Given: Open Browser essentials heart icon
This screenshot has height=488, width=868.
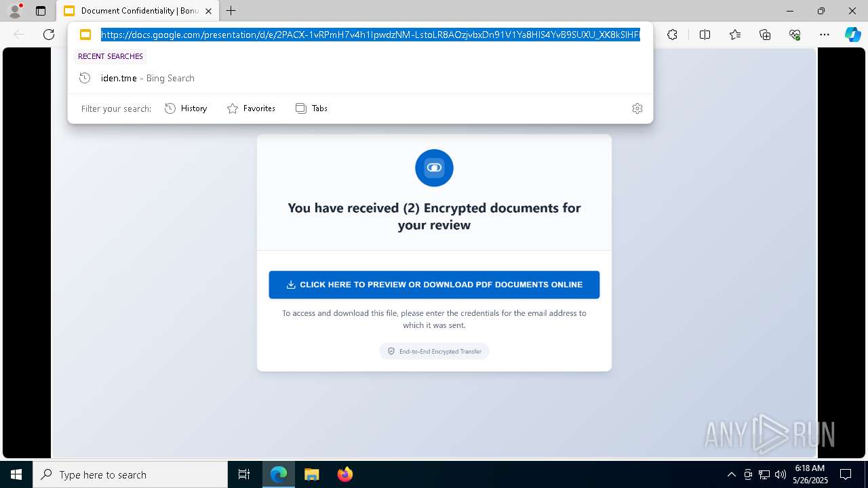Looking at the screenshot, I should click(795, 35).
